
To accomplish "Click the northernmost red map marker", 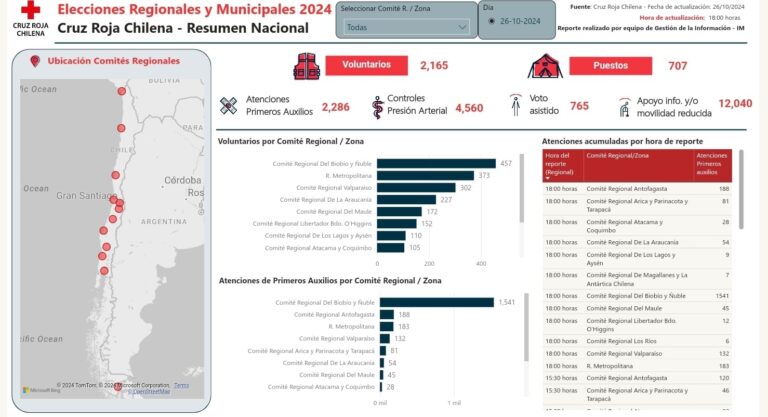I will tap(121, 91).
